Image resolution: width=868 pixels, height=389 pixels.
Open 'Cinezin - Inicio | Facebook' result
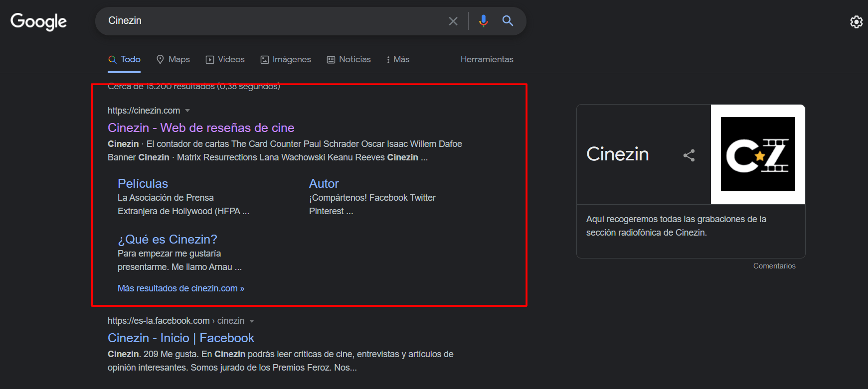[x=181, y=338]
